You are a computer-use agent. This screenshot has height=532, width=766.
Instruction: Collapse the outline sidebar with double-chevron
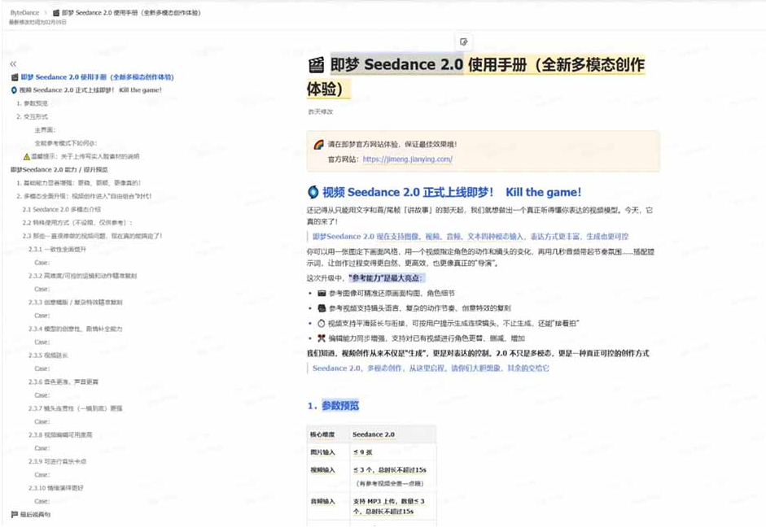pos(13,64)
